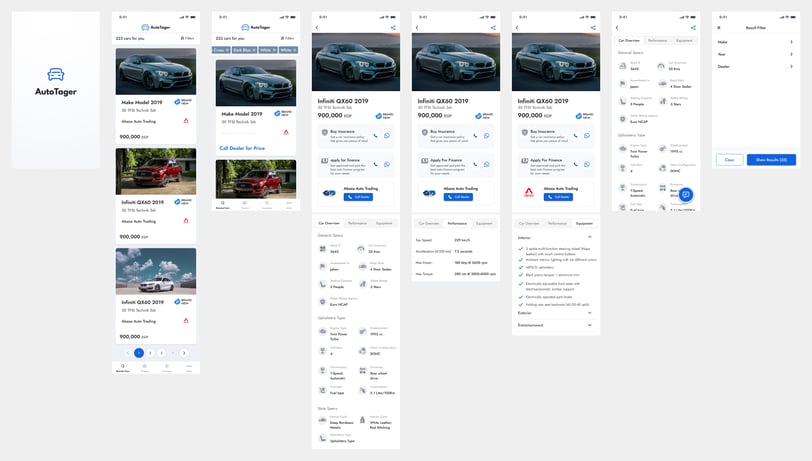Viewport: 812px width, 461px height.
Task: Expand the Year filter row
Action: pos(756,54)
